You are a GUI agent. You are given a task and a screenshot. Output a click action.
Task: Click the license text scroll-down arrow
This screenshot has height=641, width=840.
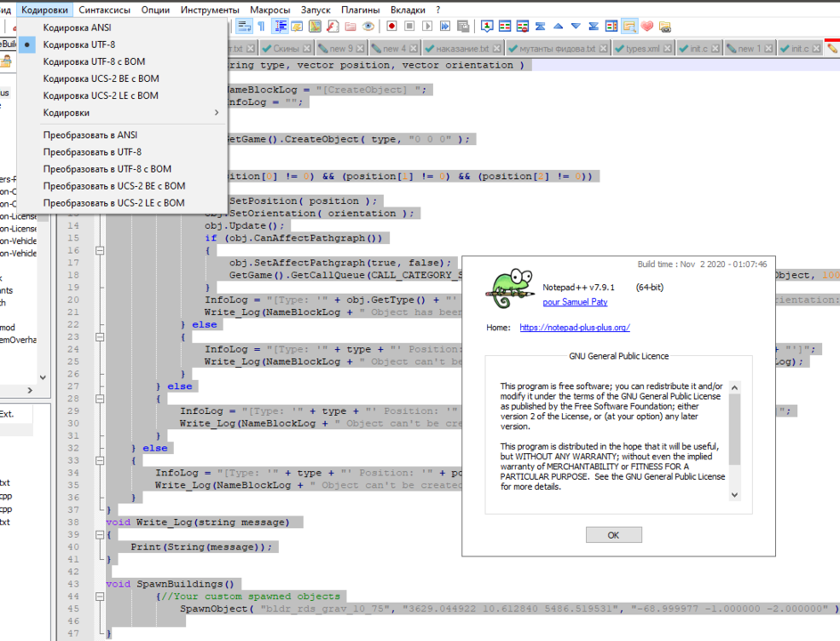point(735,495)
